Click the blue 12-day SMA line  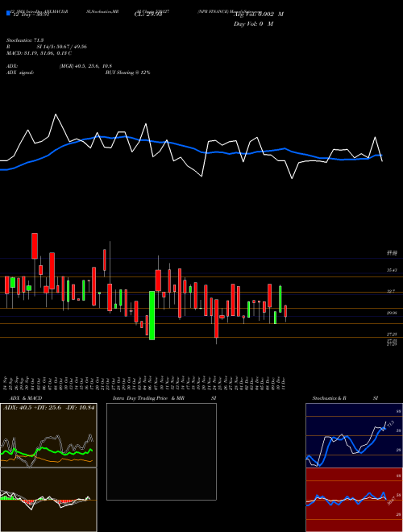pos(190,148)
